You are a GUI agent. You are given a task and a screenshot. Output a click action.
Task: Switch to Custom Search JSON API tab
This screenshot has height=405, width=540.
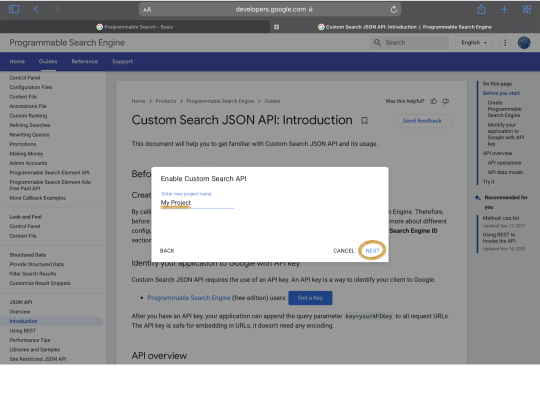(x=405, y=27)
